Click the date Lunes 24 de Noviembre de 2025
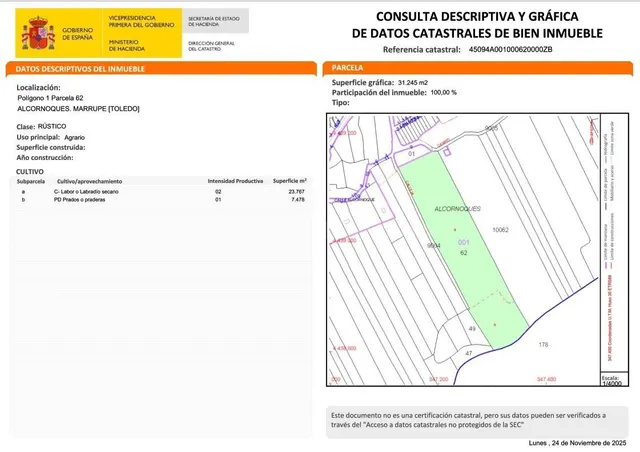 point(577,443)
